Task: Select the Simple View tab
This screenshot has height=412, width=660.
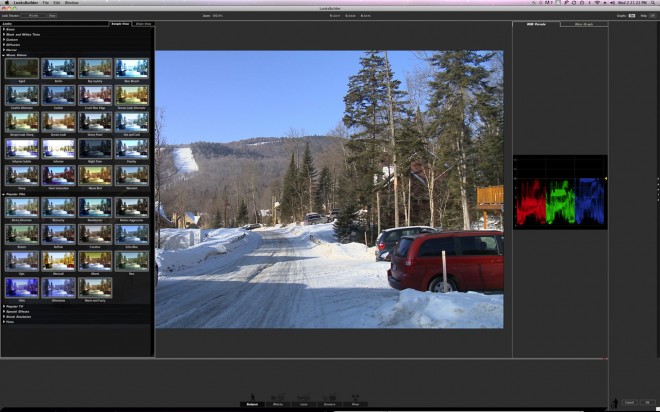Action: tap(119, 23)
